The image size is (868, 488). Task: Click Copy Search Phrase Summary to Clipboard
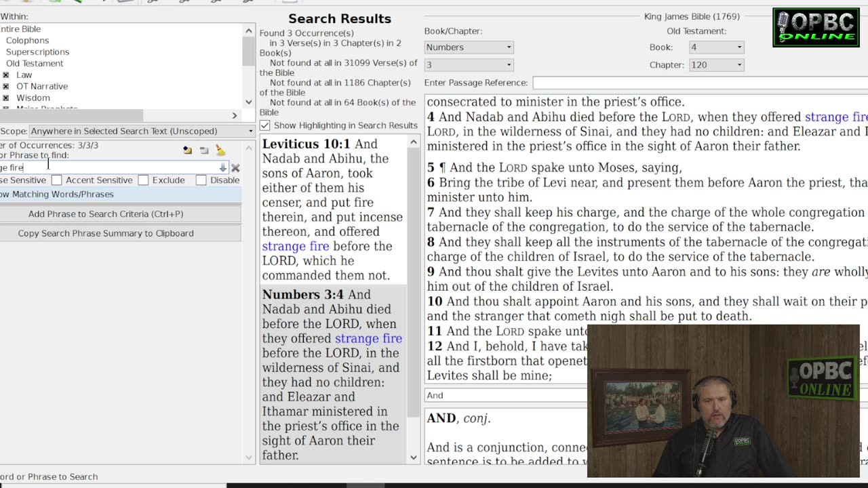click(120, 233)
